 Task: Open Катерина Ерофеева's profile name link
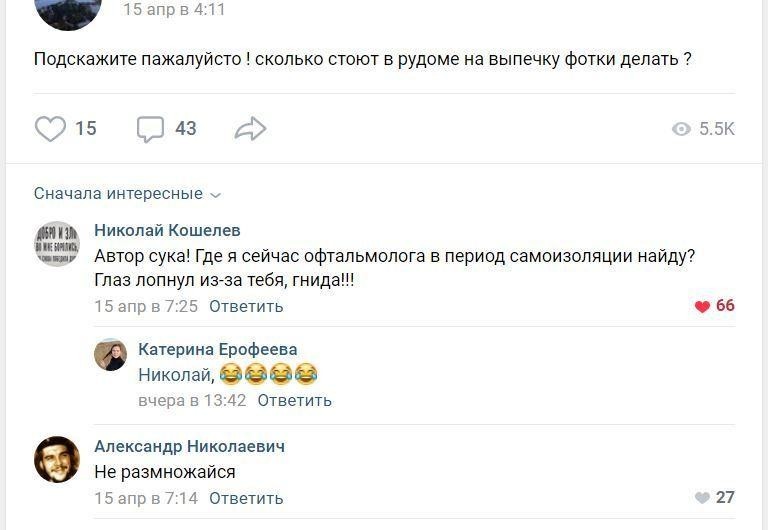tap(217, 349)
